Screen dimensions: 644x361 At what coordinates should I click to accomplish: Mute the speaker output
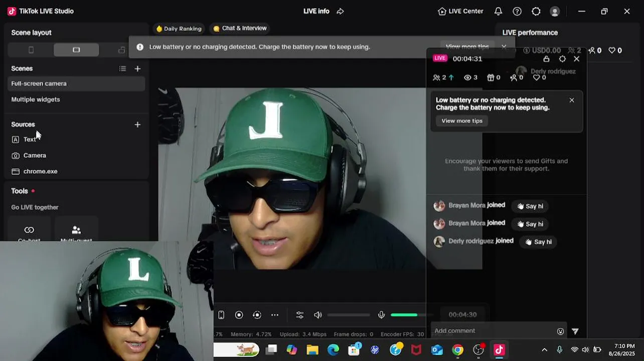317,315
